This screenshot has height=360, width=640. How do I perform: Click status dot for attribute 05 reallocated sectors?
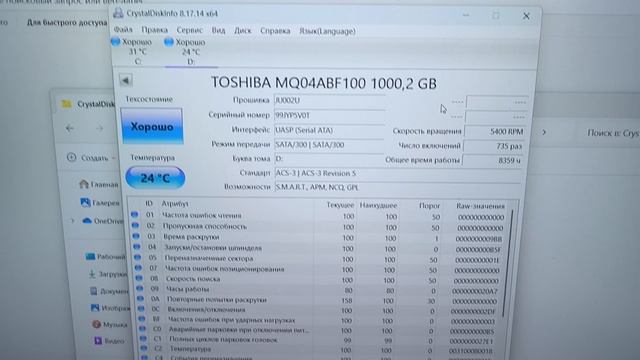point(138,258)
